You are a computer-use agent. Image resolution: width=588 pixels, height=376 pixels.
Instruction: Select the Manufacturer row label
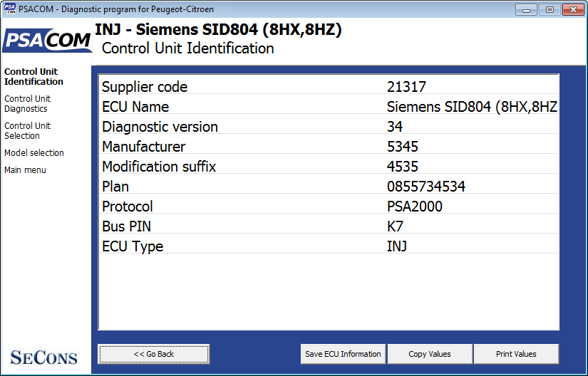coord(144,147)
